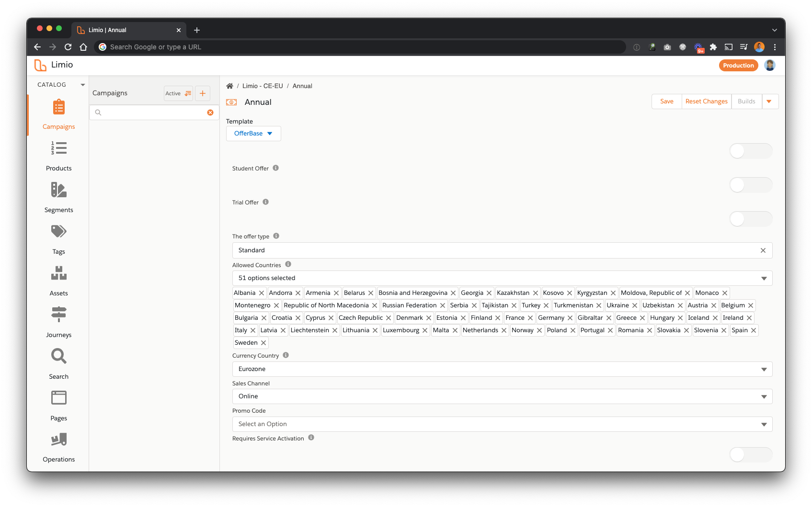Viewport: 812px width, 507px height.
Task: Open Chrome's three-dot menu
Action: [x=775, y=47]
